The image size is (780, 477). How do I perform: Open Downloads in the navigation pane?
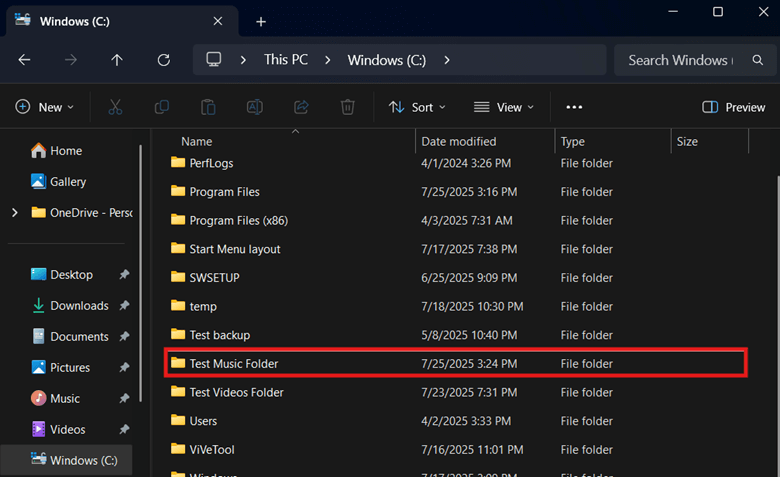tap(79, 306)
